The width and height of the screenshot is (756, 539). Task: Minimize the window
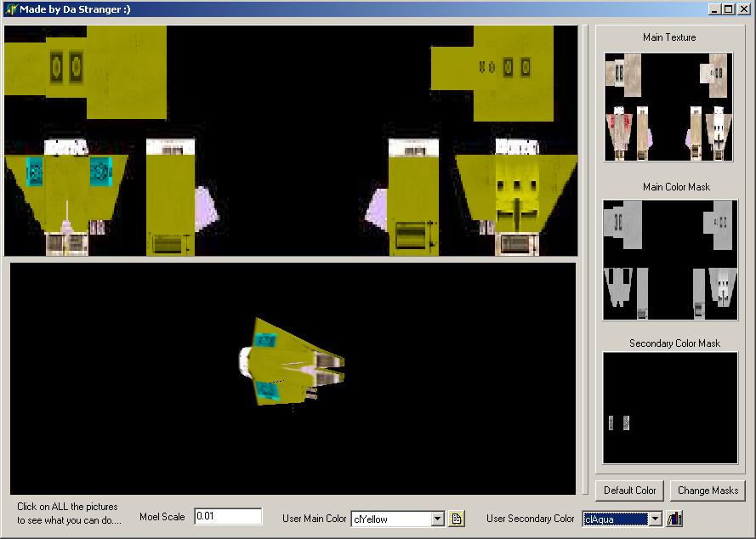point(715,9)
